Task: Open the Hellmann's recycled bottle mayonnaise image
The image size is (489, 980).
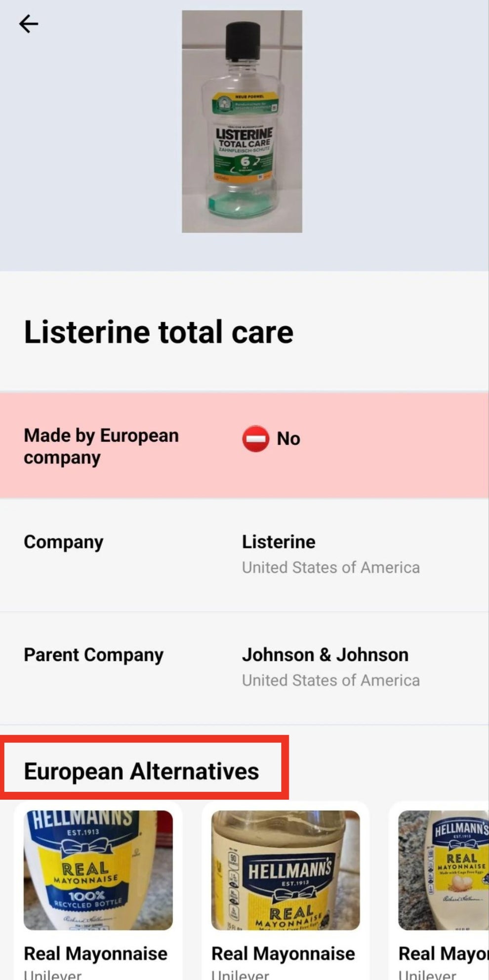Action: coord(98,870)
